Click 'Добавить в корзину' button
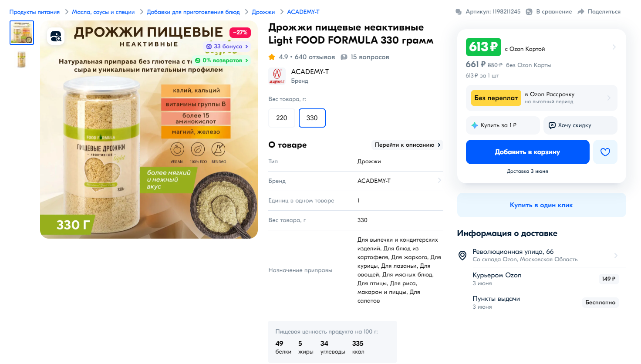The width and height of the screenshot is (641, 364). (x=528, y=152)
